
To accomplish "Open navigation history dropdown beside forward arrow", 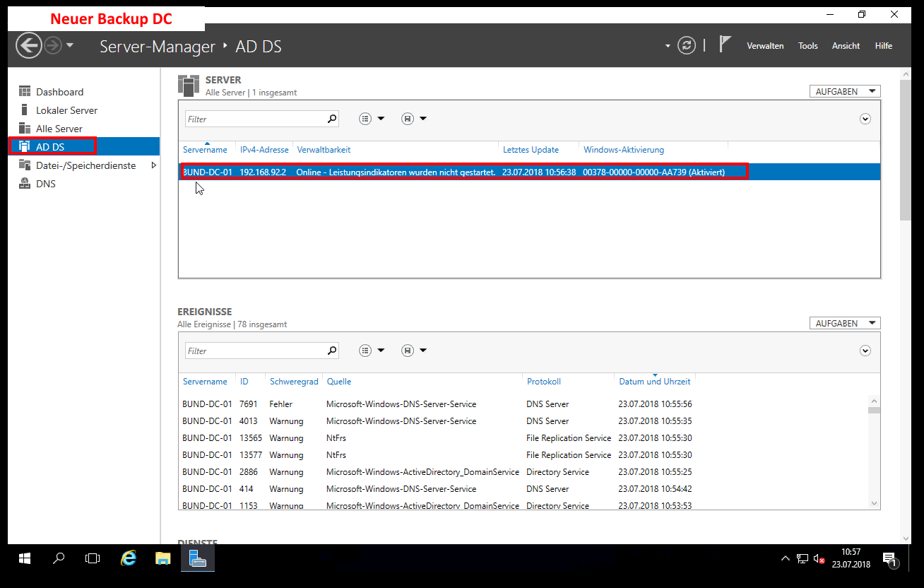I will tap(70, 46).
